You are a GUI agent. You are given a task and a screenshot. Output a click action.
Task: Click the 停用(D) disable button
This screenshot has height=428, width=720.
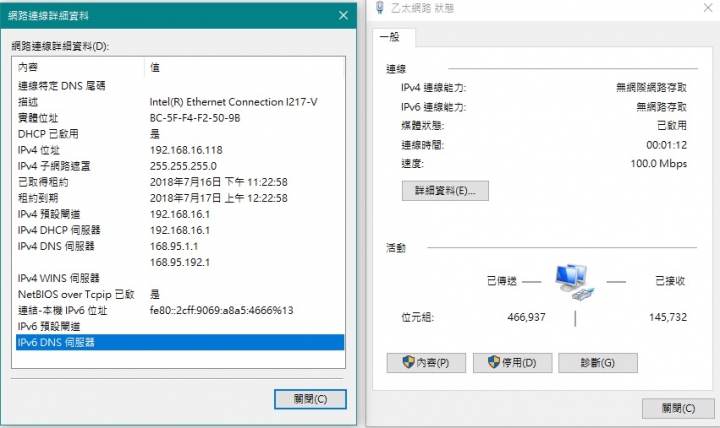[512, 363]
